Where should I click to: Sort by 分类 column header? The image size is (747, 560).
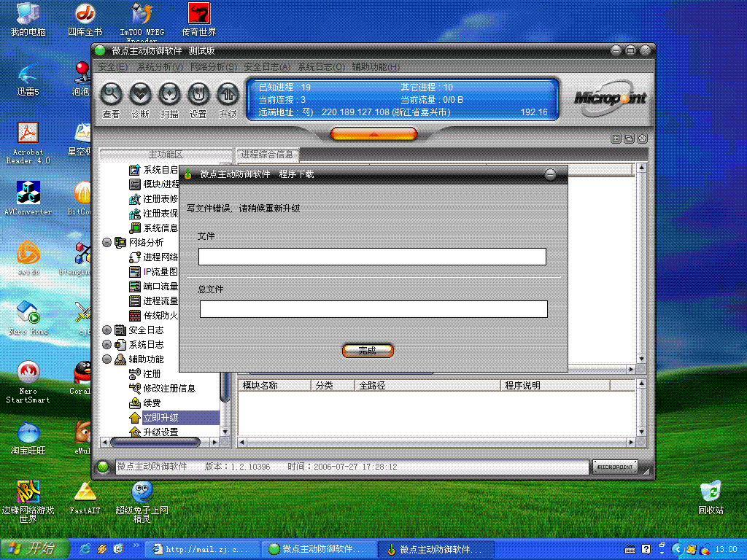[x=333, y=385]
